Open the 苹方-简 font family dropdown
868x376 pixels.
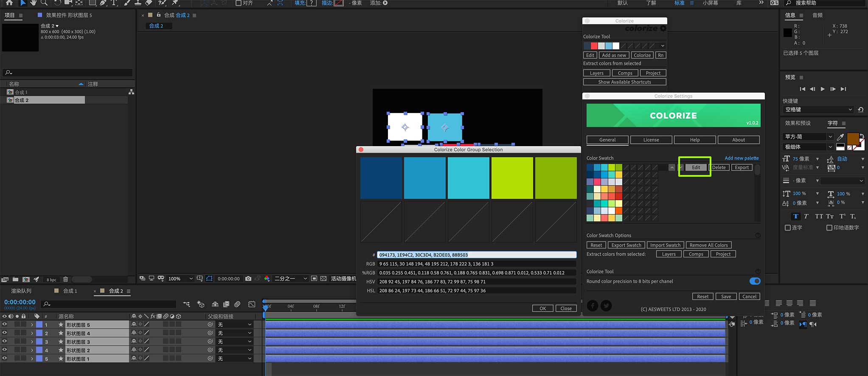pos(808,137)
